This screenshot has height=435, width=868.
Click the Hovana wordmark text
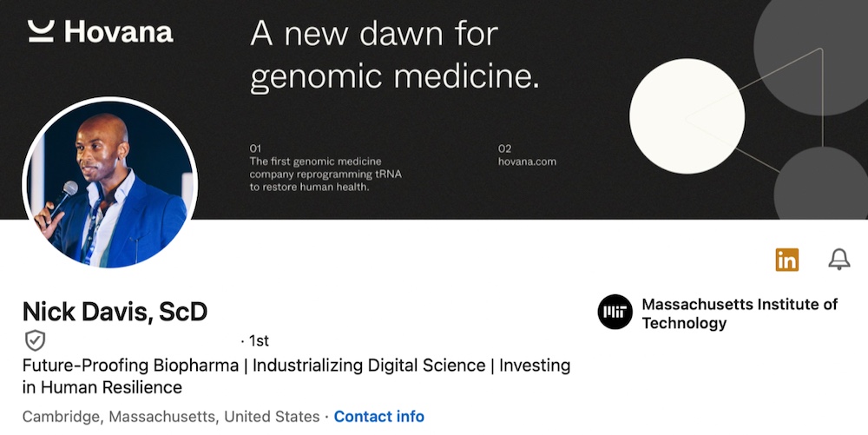tap(118, 33)
